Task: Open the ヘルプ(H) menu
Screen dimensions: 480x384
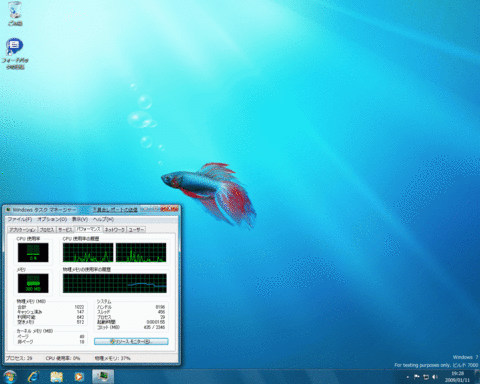Action: click(x=103, y=219)
